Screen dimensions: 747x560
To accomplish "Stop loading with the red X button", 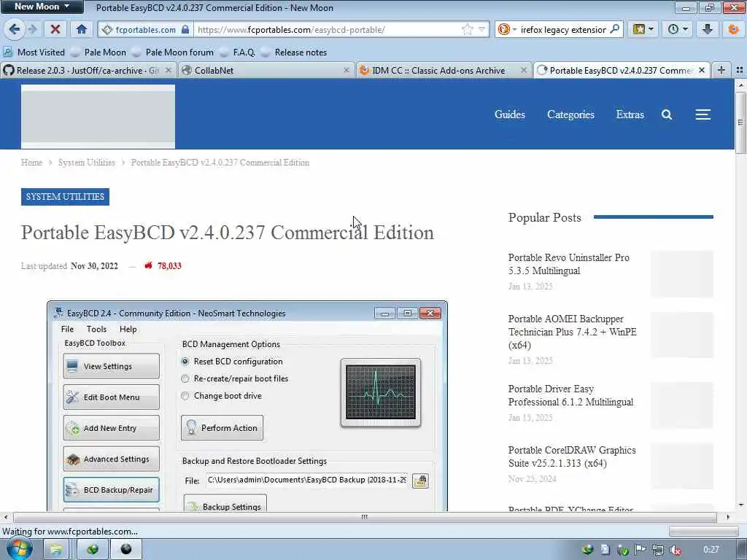I will coord(55,29).
